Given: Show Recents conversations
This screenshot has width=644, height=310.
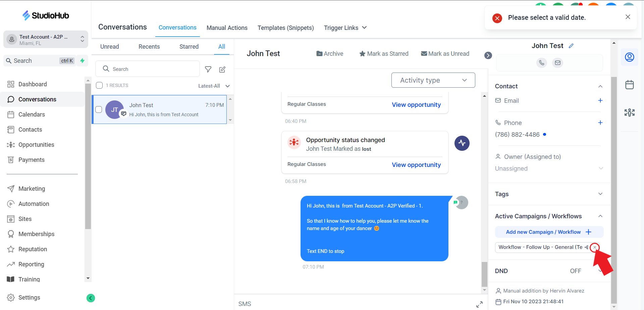Looking at the screenshot, I should (x=149, y=47).
